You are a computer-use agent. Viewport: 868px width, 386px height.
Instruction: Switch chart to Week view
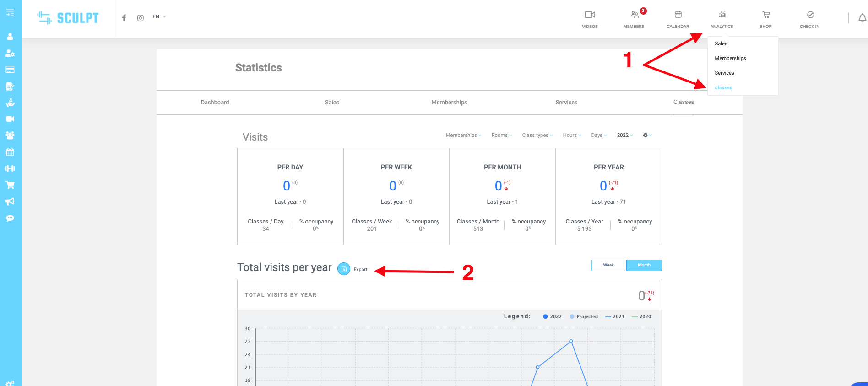click(x=608, y=265)
